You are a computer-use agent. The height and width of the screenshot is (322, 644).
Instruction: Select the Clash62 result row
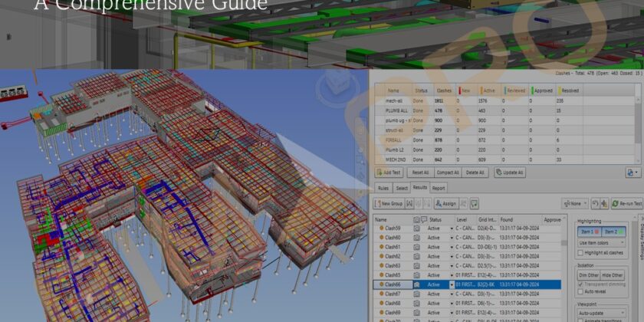pos(467,256)
